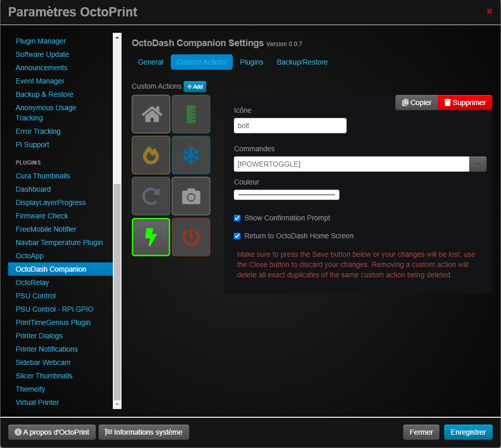Open the Backup/Restore tab
This screenshot has height=448, width=501.
click(302, 62)
